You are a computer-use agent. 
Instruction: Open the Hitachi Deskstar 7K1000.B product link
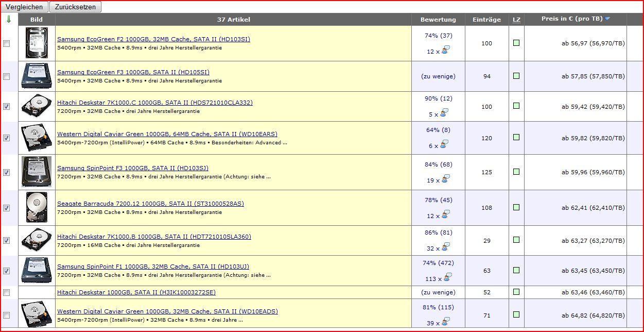click(154, 237)
